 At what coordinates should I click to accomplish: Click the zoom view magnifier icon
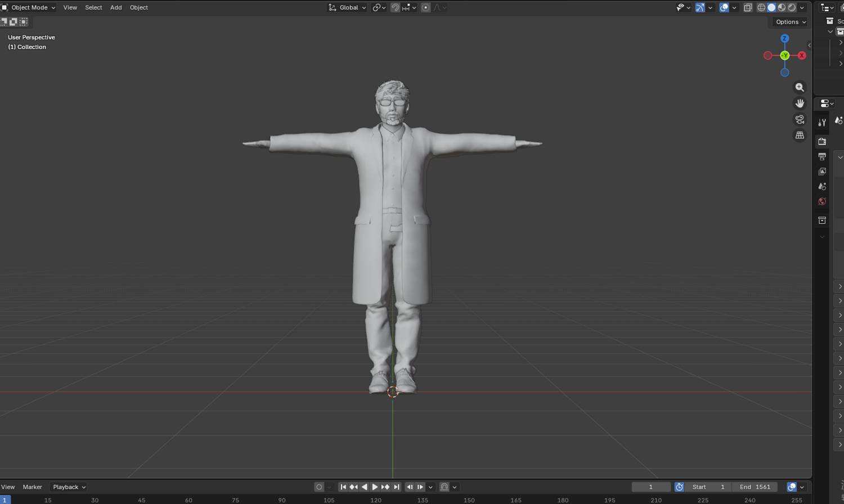(x=800, y=87)
